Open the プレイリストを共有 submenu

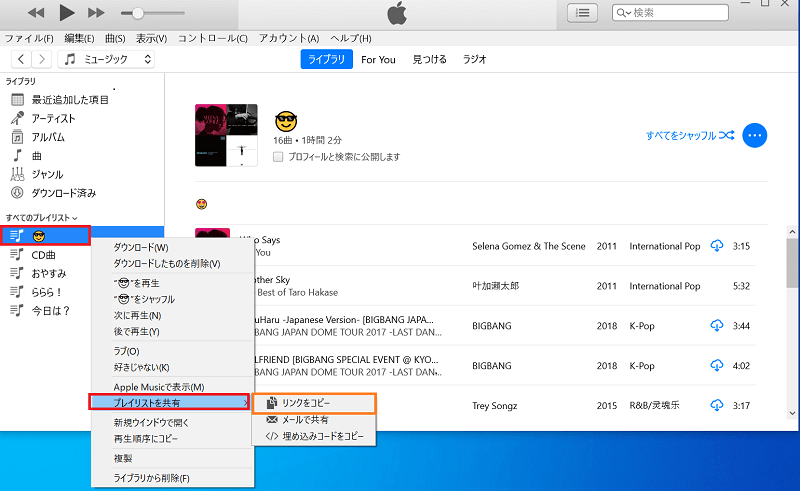pyautogui.click(x=169, y=402)
